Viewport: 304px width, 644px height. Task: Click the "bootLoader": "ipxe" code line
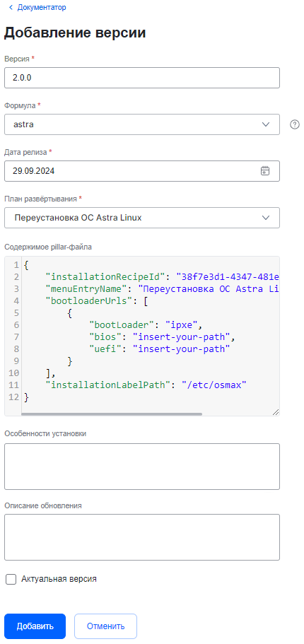point(146,325)
